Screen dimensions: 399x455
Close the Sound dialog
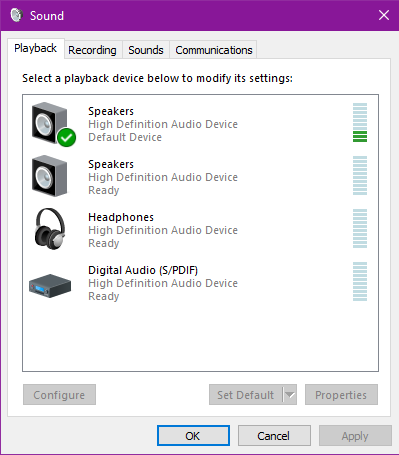pos(384,15)
